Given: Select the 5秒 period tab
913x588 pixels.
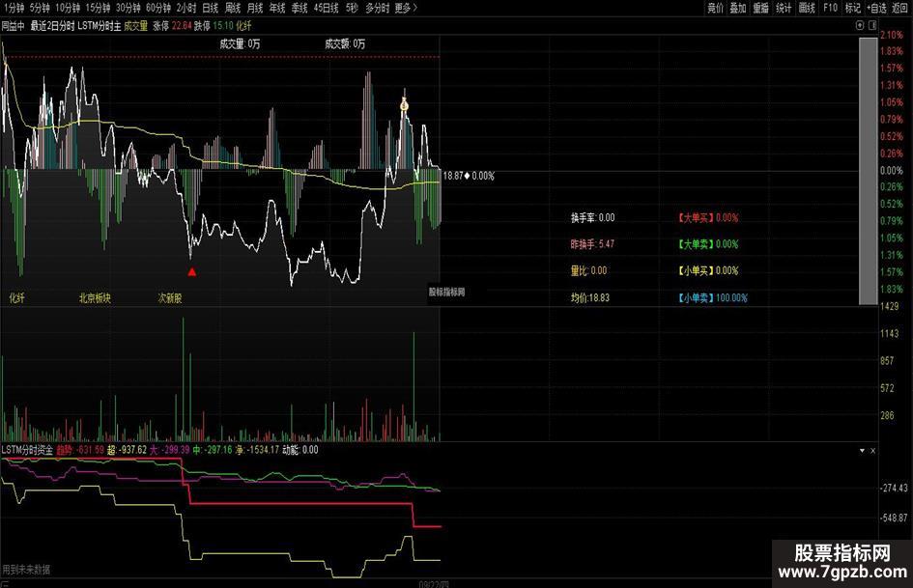Looking at the screenshot, I should click(352, 8).
